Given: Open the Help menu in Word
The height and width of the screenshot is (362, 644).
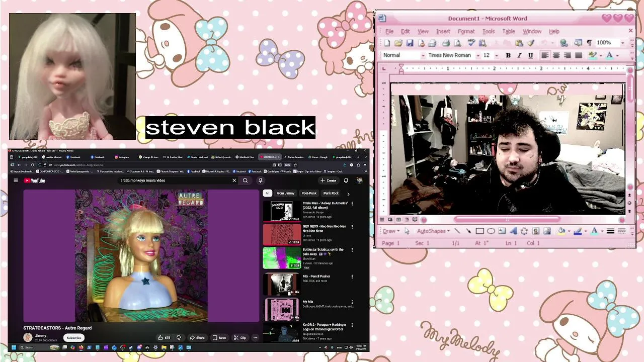Looking at the screenshot, I should tap(554, 31).
